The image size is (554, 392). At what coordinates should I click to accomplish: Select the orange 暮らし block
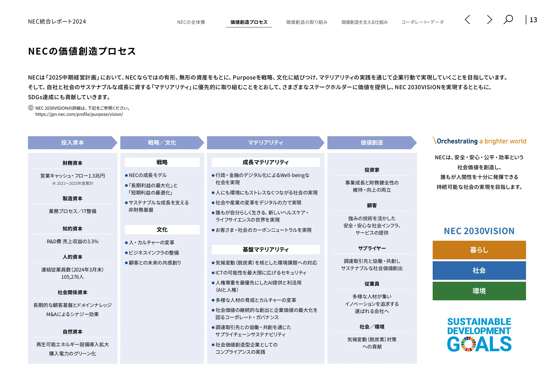tap(479, 250)
